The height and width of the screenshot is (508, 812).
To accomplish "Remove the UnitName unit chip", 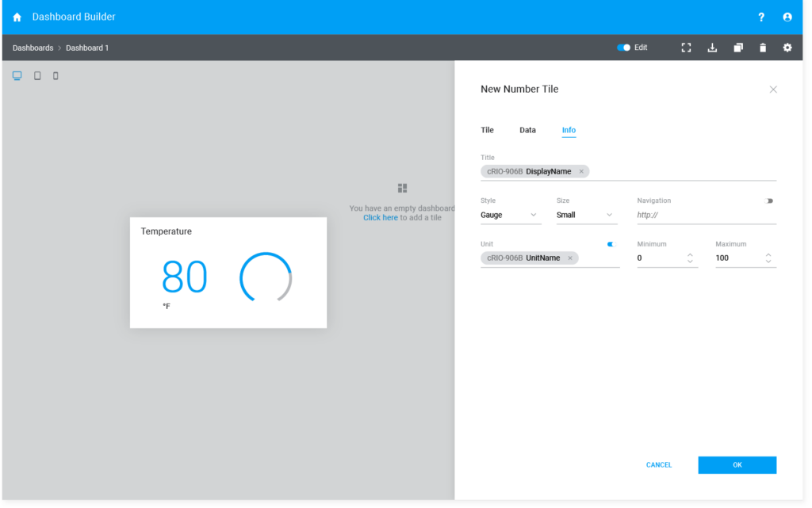I will pyautogui.click(x=570, y=258).
